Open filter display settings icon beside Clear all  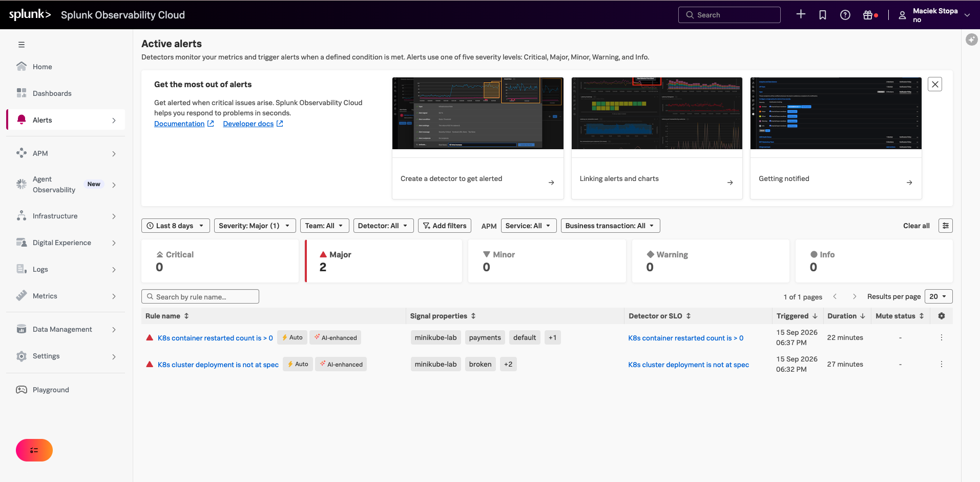click(946, 226)
